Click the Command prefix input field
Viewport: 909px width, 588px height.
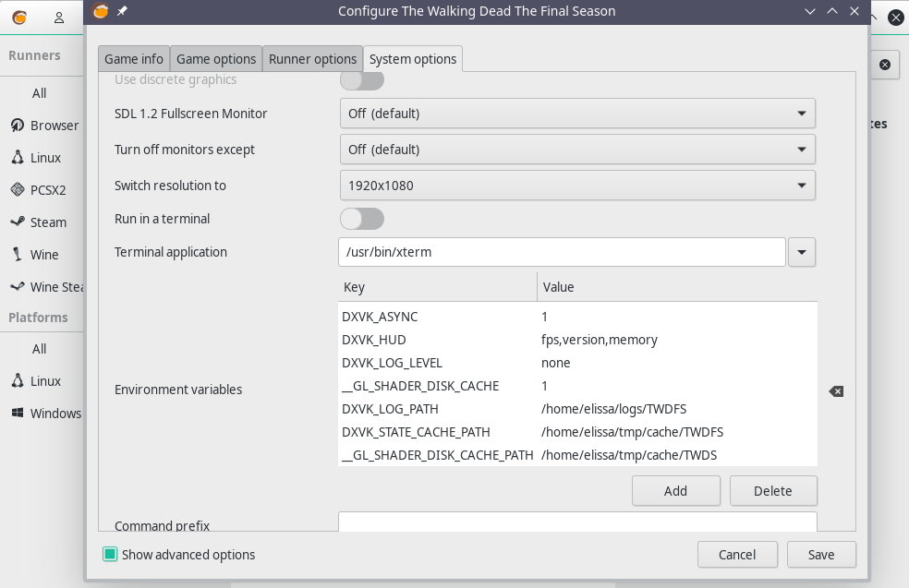[x=577, y=522]
